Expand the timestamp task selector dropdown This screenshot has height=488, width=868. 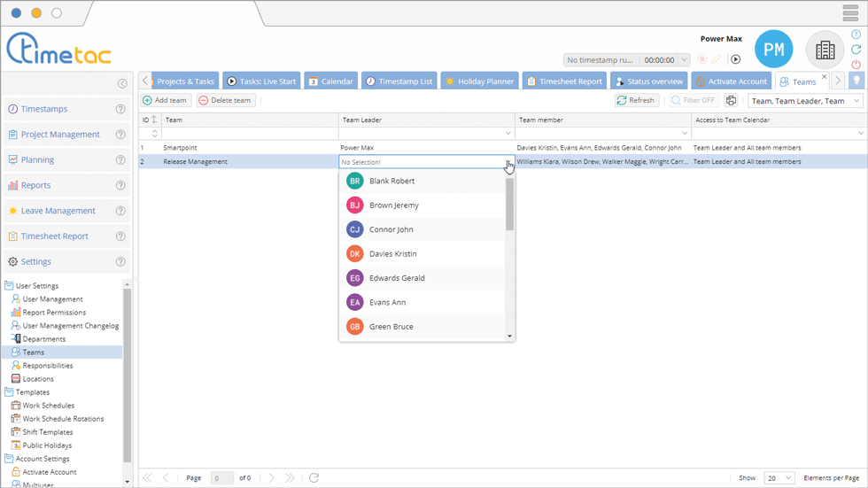601,60
